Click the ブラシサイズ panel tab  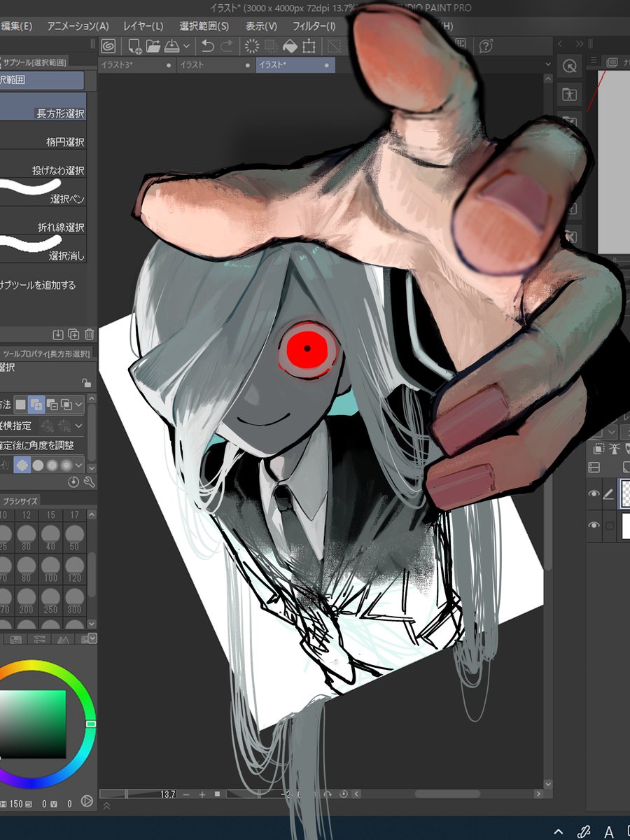tap(20, 500)
